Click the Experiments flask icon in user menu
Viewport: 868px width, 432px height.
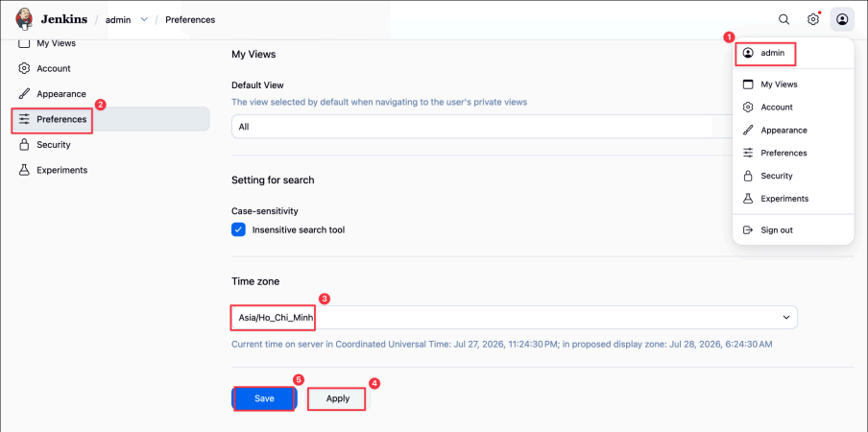point(748,199)
